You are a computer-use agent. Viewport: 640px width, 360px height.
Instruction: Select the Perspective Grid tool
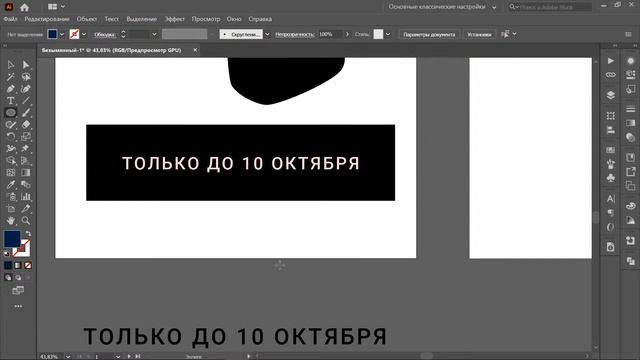coord(26,160)
